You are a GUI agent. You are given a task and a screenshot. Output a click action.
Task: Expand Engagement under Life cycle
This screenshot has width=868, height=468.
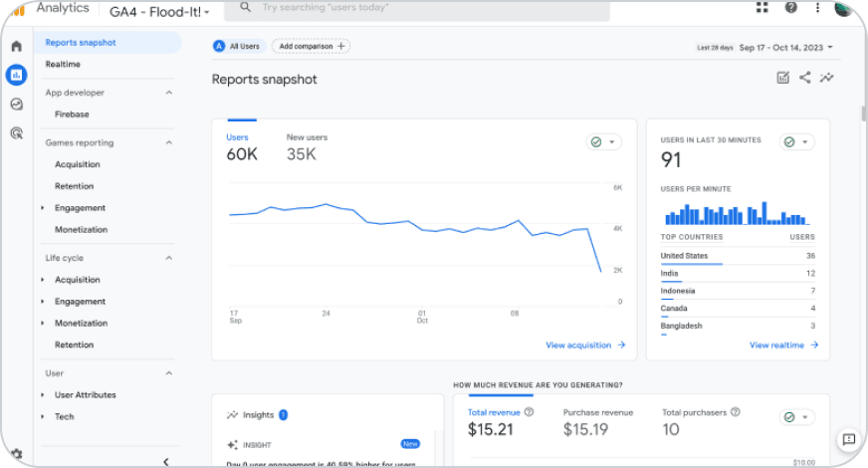point(43,302)
